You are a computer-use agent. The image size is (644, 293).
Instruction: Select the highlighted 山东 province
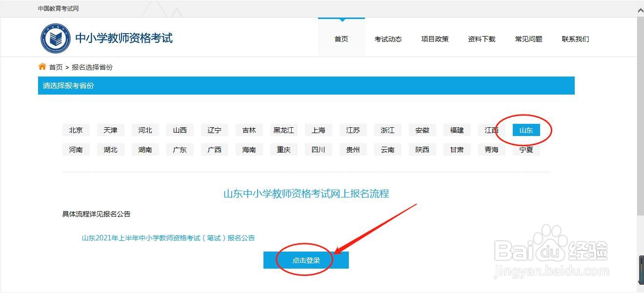click(x=526, y=130)
